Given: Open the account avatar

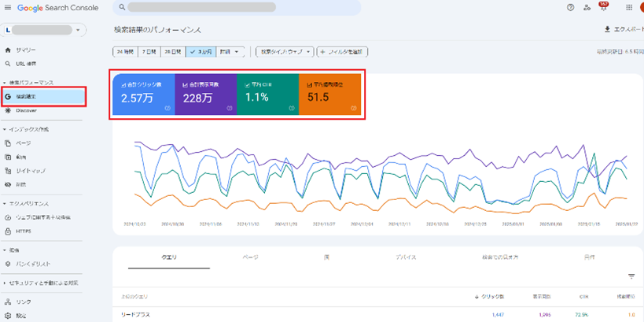Looking at the screenshot, I should coord(642,7).
